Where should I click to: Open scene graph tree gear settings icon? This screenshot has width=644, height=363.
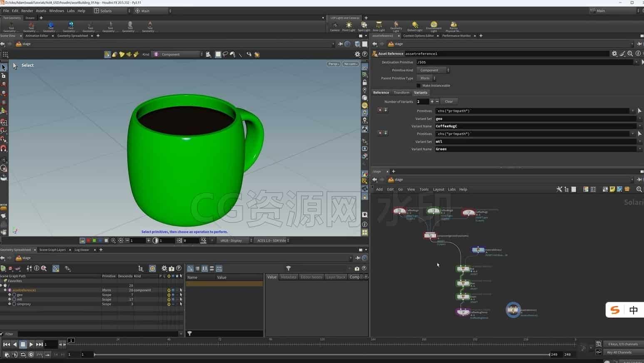click(x=164, y=269)
